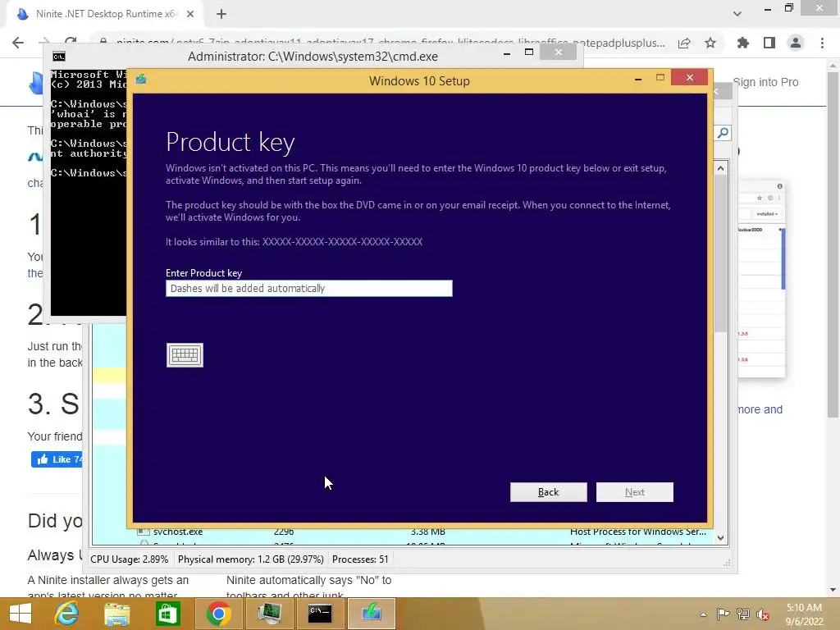Maximize the cmd.exe Administrator window

(x=529, y=52)
